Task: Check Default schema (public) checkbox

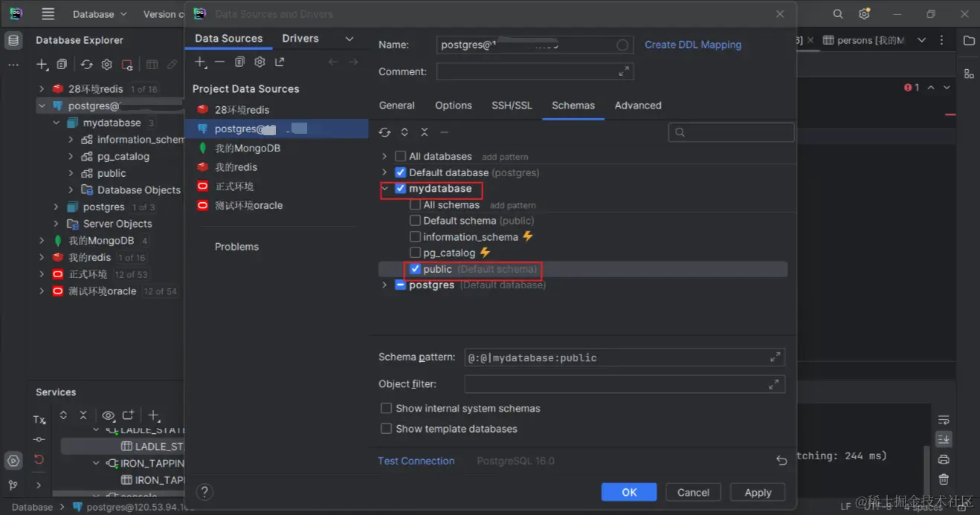Action: click(415, 221)
